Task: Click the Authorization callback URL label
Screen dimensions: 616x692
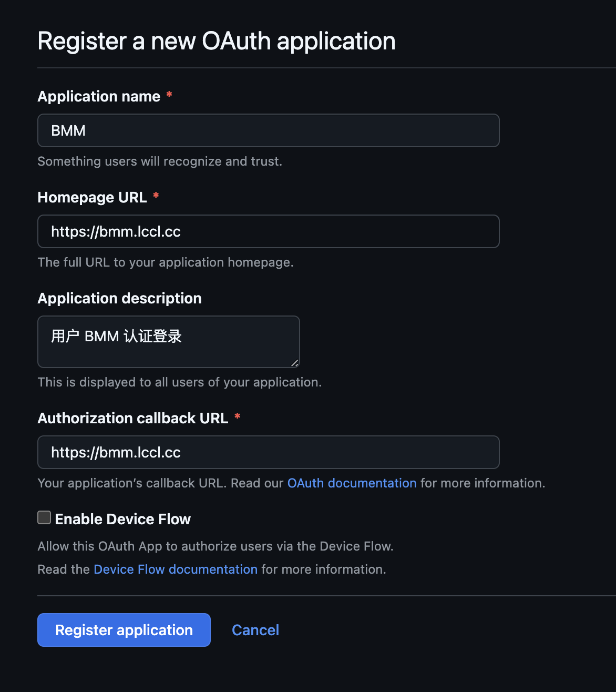Action: coord(133,418)
